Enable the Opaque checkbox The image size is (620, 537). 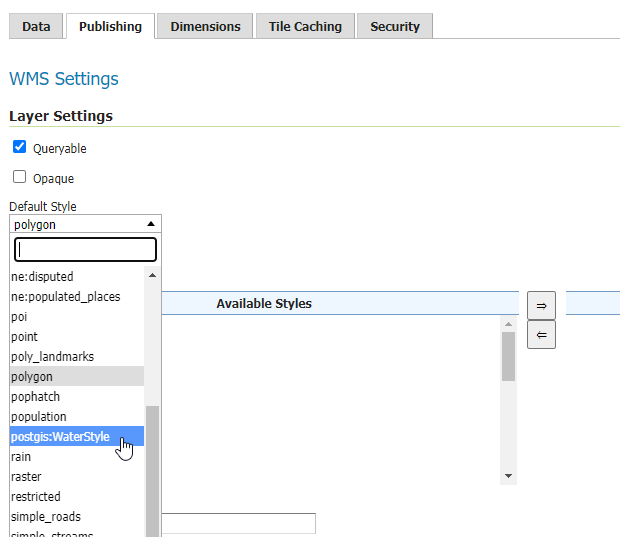(x=19, y=177)
